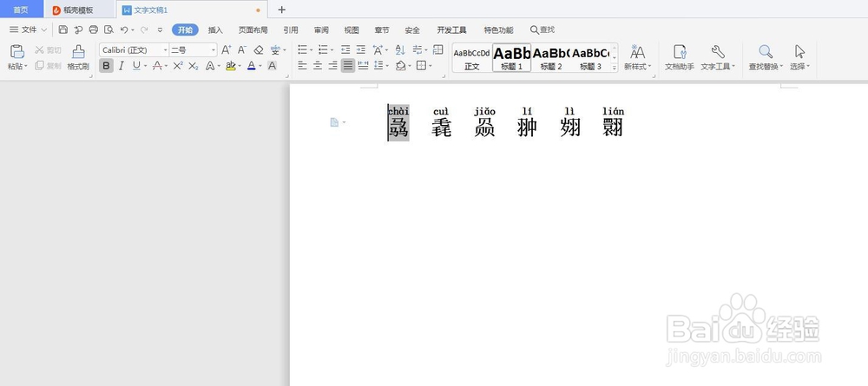Align text left
868x386 pixels.
tap(302, 66)
